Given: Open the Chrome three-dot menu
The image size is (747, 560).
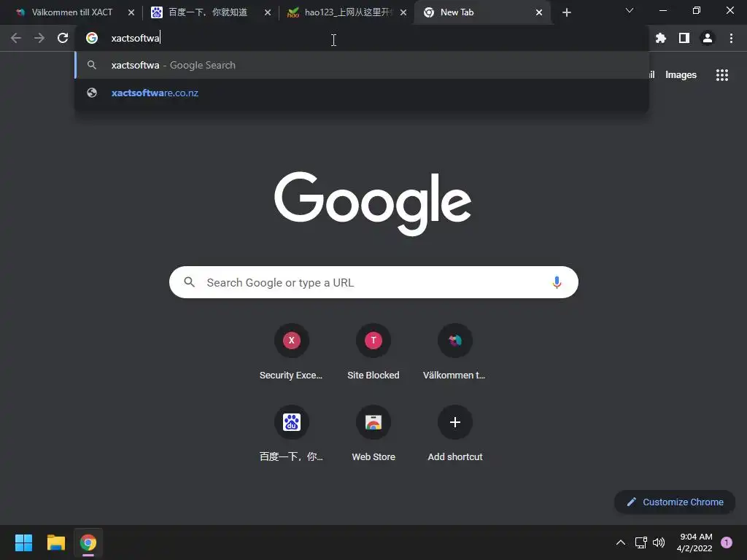Looking at the screenshot, I should 731,38.
